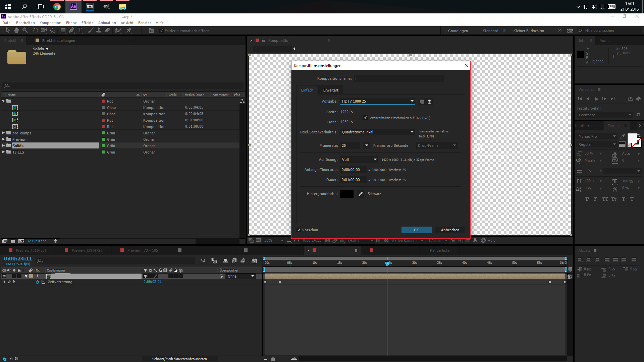
Task: Select the Text tool in toolbar
Action: 80,31
